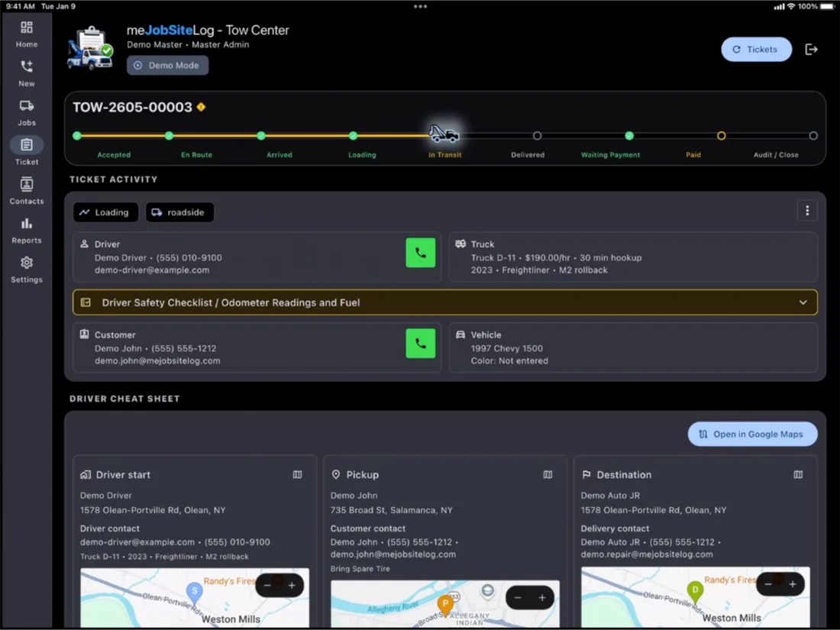Zoom in on the Destination map
Screen dimensions: 840x630
793,584
